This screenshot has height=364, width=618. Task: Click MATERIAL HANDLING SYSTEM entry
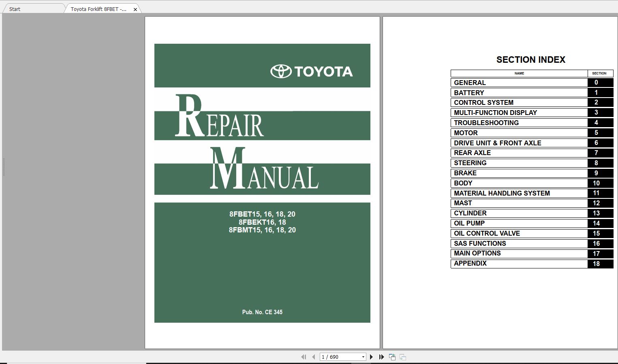pyautogui.click(x=519, y=193)
